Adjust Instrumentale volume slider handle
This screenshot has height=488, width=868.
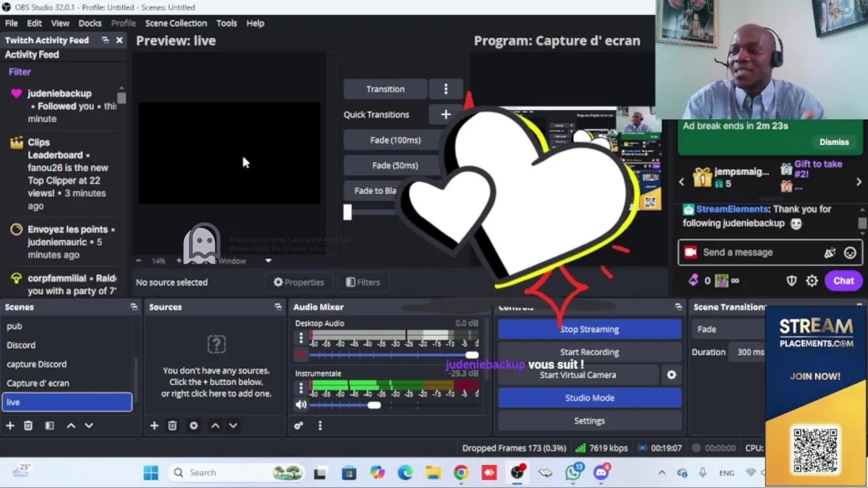pos(374,405)
